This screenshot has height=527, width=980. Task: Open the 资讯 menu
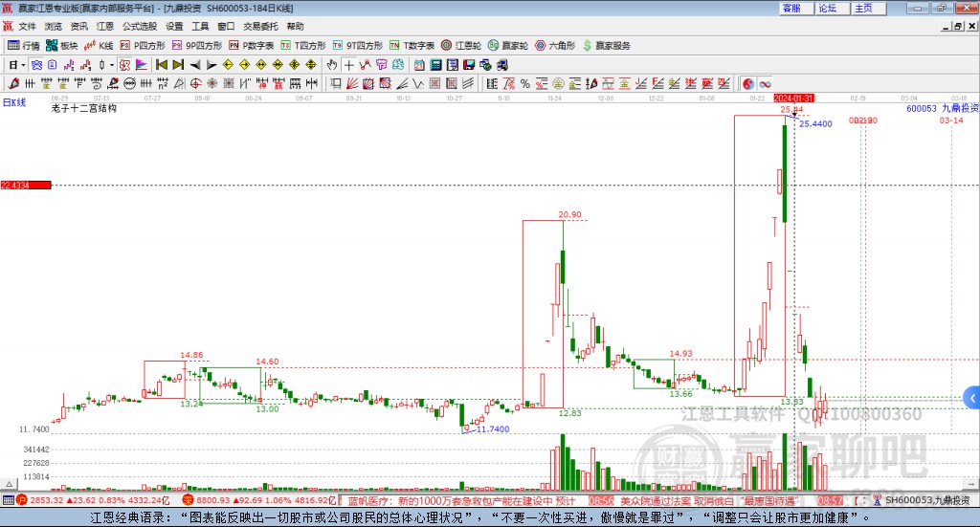tap(79, 26)
